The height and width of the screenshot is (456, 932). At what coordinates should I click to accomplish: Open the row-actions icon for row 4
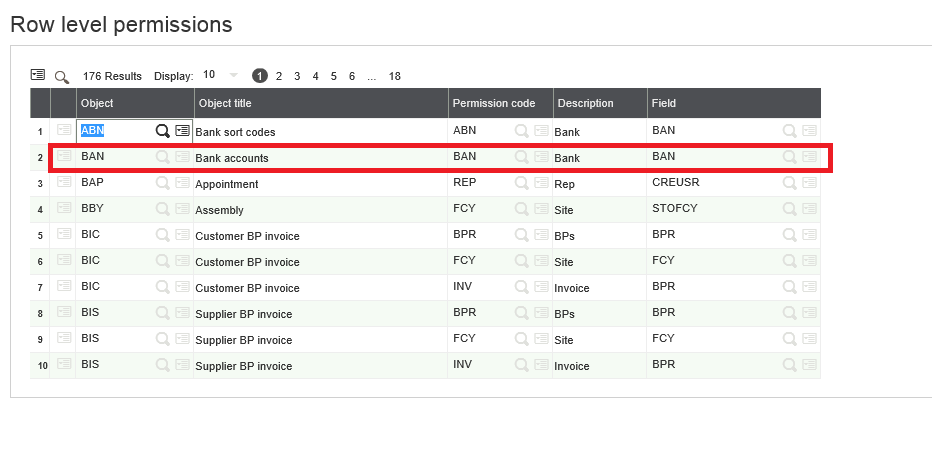64,207
